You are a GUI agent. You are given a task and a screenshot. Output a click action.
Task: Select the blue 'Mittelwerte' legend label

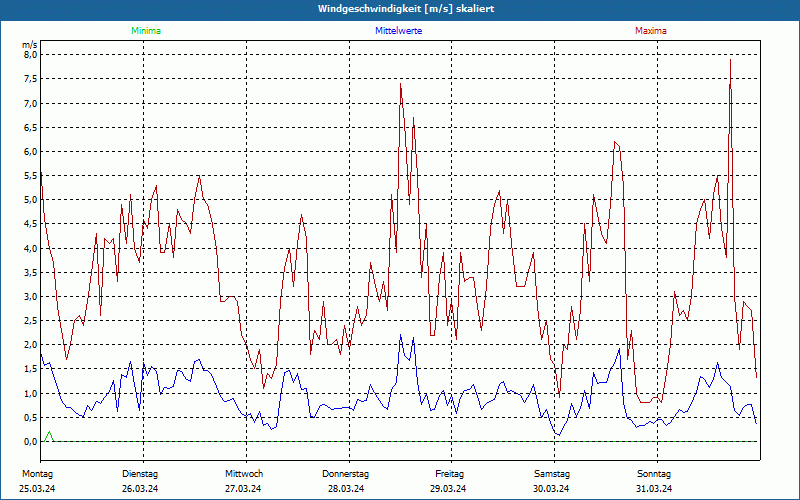(398, 31)
